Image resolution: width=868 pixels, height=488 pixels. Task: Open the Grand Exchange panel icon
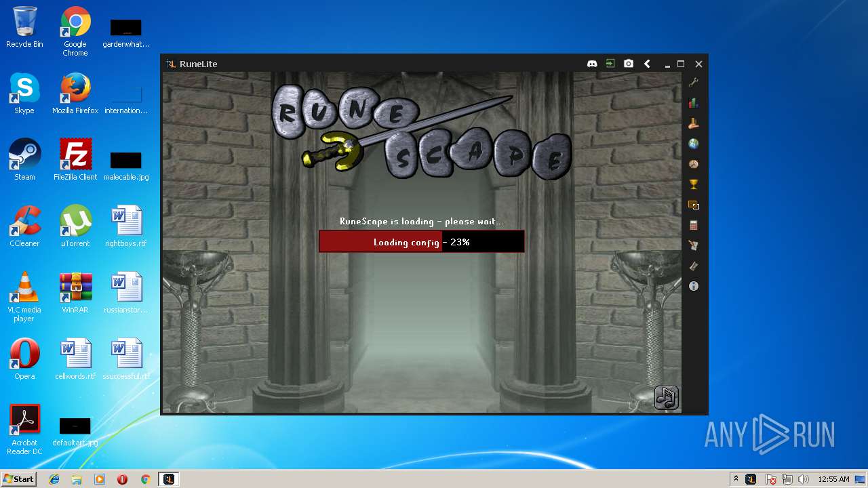pos(694,123)
